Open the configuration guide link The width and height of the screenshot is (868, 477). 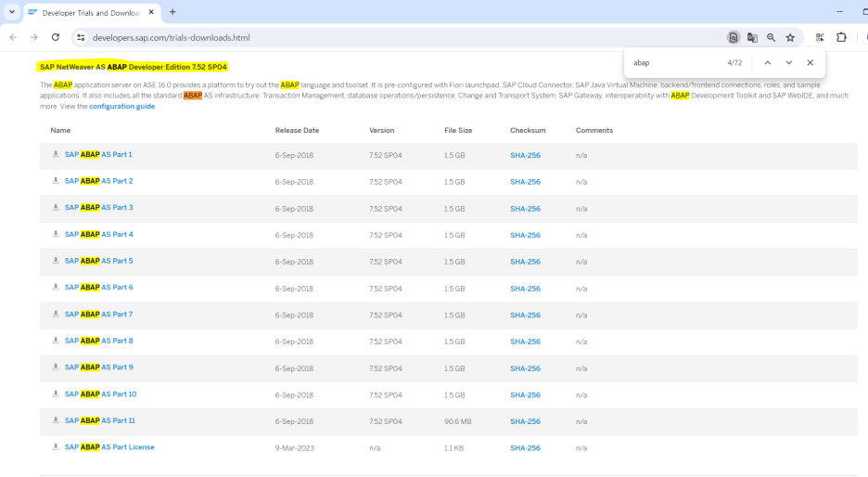coord(121,107)
